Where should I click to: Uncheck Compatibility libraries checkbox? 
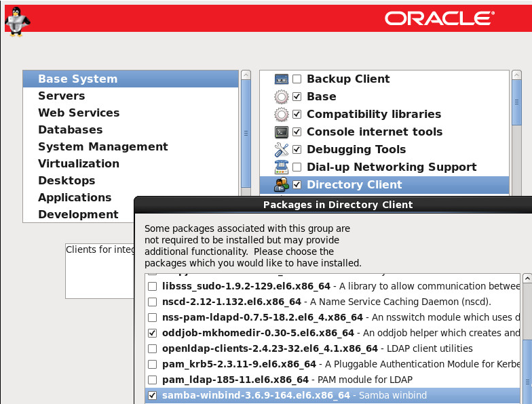coord(297,114)
